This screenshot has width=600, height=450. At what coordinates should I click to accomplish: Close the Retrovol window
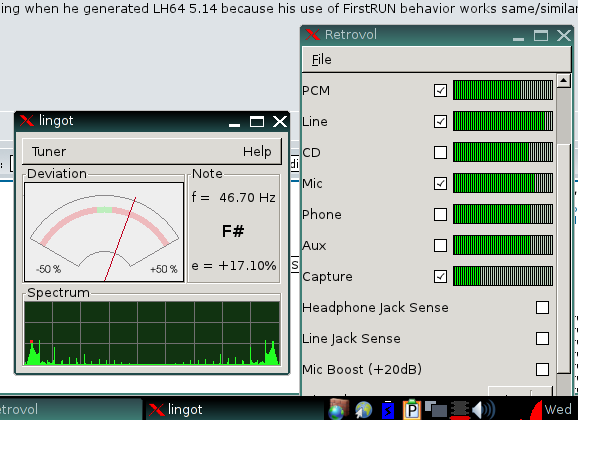coord(564,36)
